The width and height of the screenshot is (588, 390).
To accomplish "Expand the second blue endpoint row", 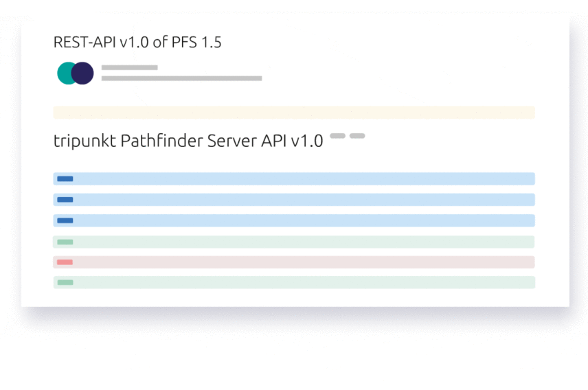I will (294, 200).
